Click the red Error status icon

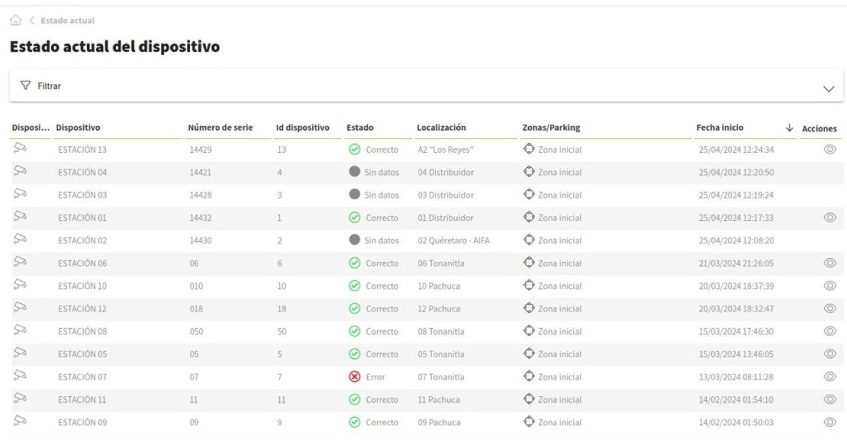pyautogui.click(x=354, y=376)
